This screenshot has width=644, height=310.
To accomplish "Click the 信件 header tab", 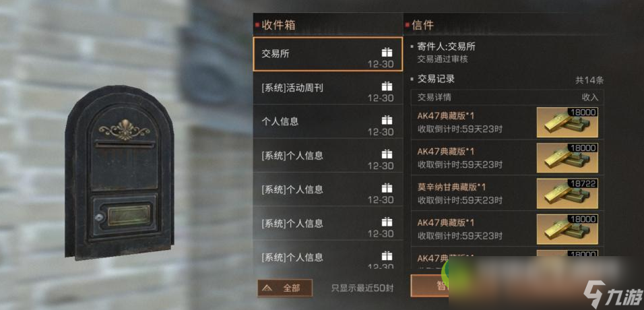I will pos(422,25).
